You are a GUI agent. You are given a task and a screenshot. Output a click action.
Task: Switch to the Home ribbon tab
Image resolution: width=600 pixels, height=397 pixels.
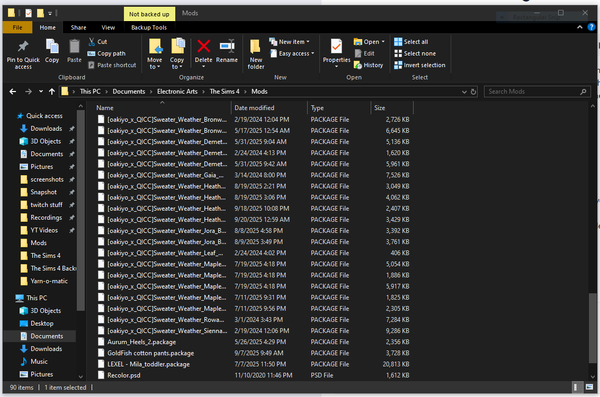tap(47, 28)
